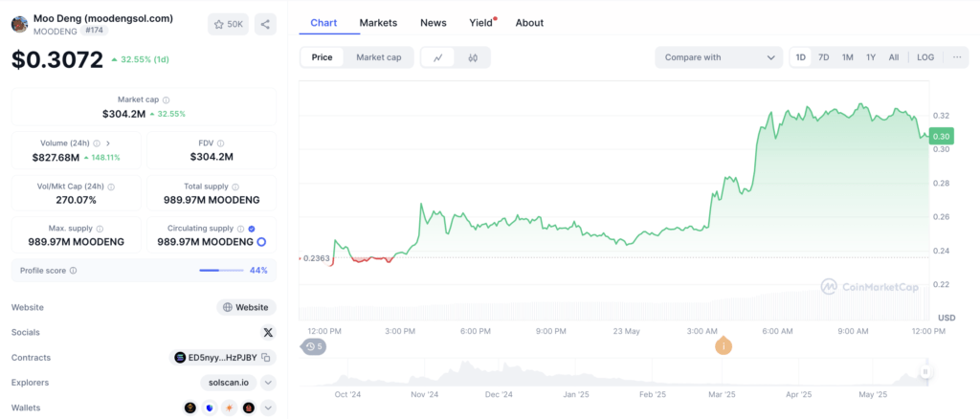The width and height of the screenshot is (980, 419).
Task: Open the News tab
Action: click(x=434, y=22)
